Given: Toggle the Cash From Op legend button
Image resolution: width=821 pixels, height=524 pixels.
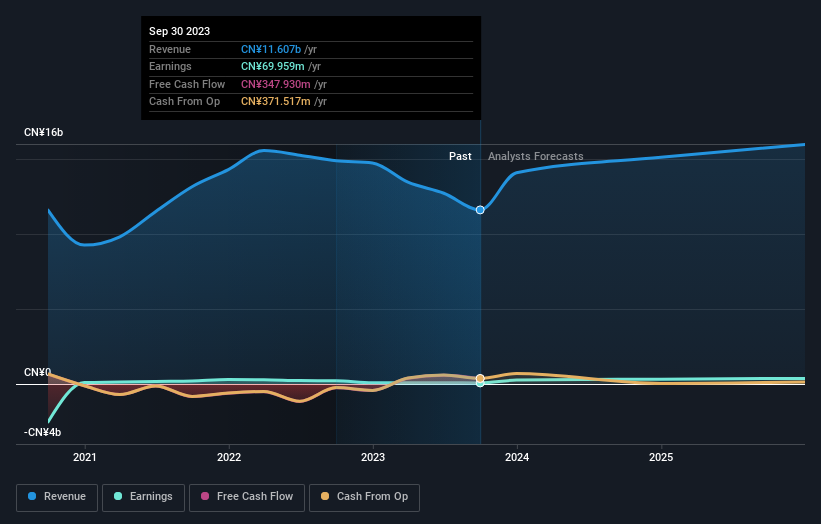Looking at the screenshot, I should (x=364, y=497).
